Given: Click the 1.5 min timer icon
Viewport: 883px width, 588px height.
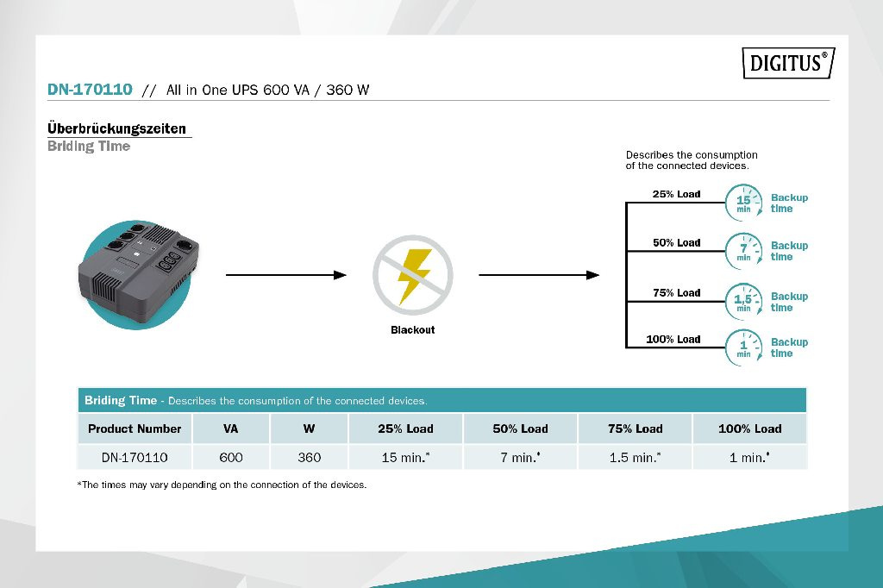Looking at the screenshot, I should point(743,301).
